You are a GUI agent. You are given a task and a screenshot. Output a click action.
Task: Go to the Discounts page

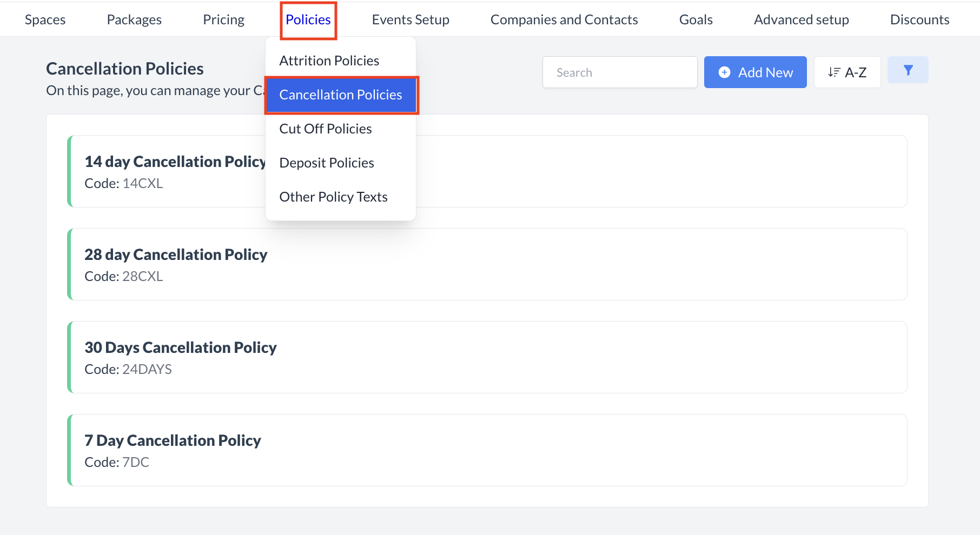pos(919,19)
